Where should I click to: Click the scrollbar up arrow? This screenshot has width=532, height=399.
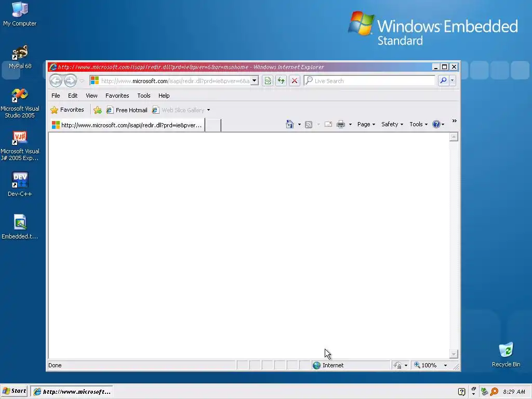point(454,137)
